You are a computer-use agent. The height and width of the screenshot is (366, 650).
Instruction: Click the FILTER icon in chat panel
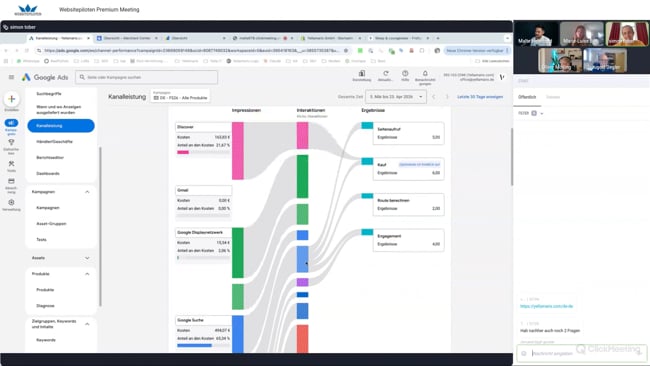(534, 113)
